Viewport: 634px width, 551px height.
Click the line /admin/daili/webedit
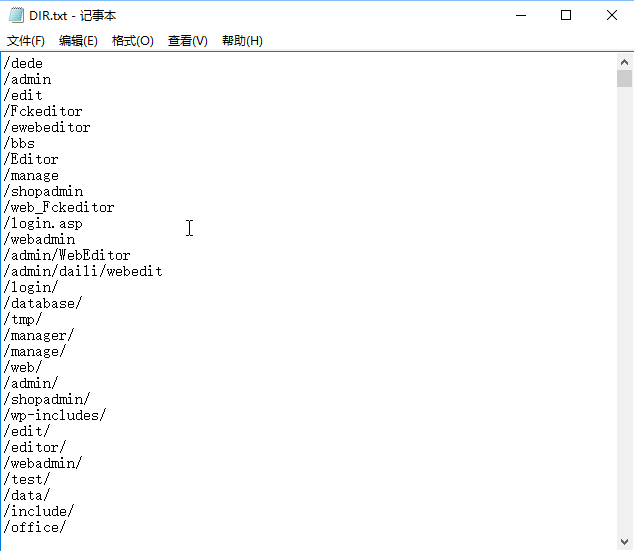click(83, 272)
